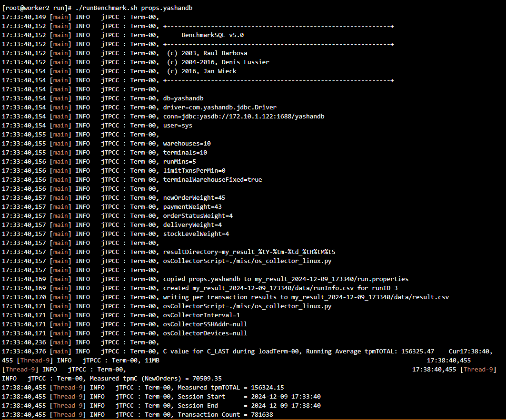Click the first timestamp '17:33:40,149'
Image resolution: width=506 pixels, height=420 pixels.
pos(24,17)
